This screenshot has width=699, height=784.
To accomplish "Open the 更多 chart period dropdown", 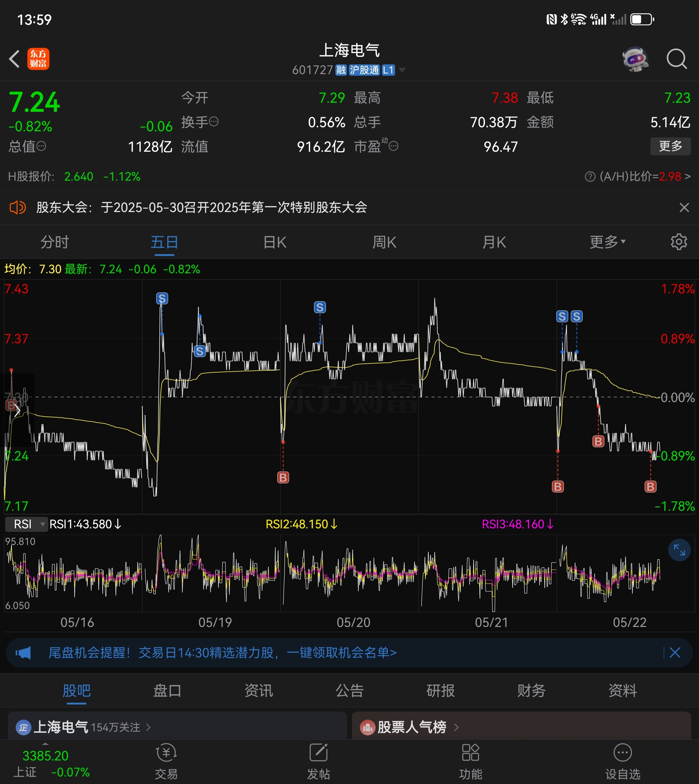I will pos(608,242).
